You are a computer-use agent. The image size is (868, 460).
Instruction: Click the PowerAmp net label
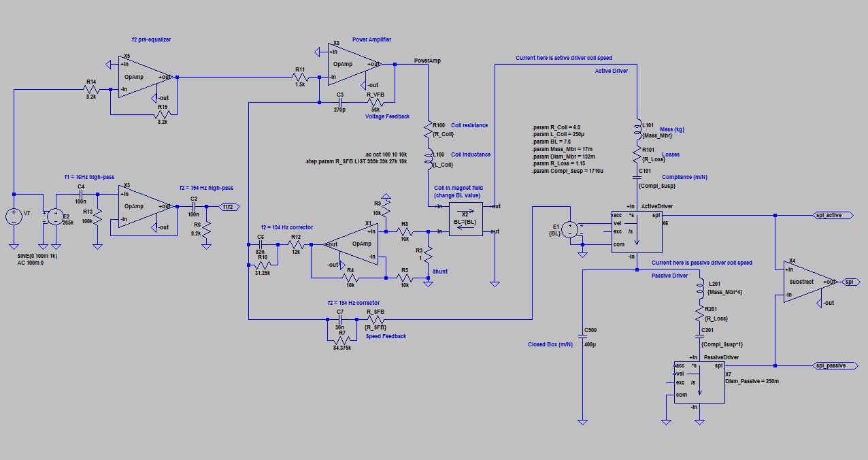427,61
